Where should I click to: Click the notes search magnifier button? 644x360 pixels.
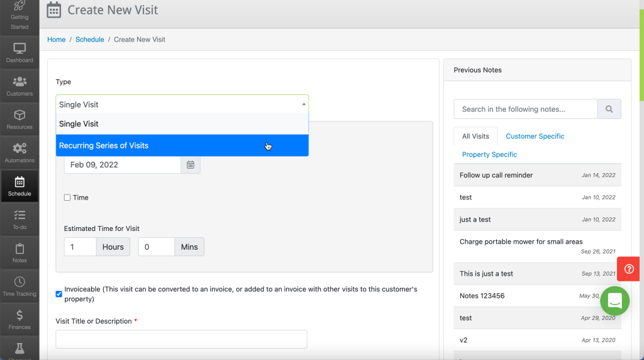[609, 109]
